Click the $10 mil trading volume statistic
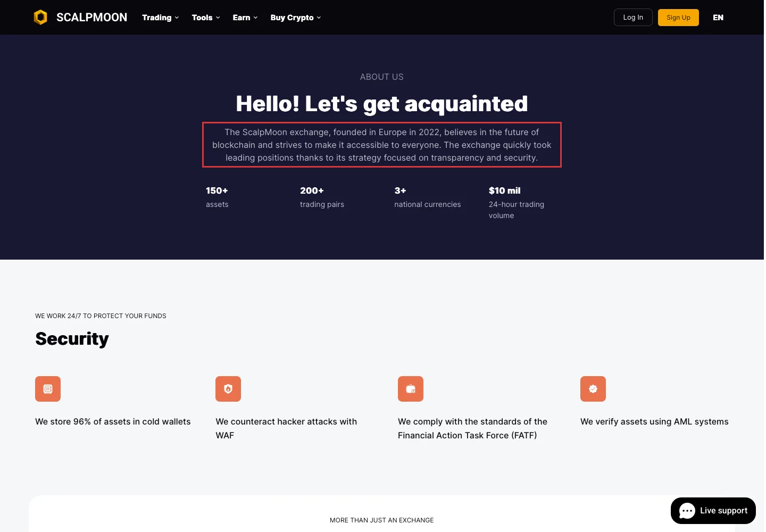 coord(517,203)
